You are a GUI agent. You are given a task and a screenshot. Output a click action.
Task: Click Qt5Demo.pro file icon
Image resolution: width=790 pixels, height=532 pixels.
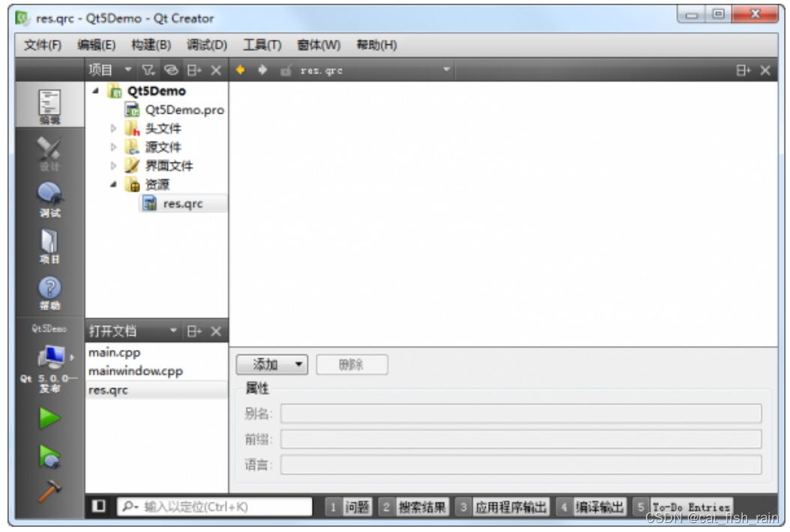tap(132, 109)
